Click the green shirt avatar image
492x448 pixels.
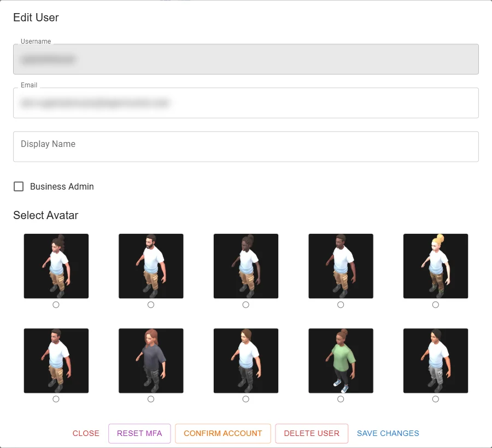pyautogui.click(x=341, y=361)
